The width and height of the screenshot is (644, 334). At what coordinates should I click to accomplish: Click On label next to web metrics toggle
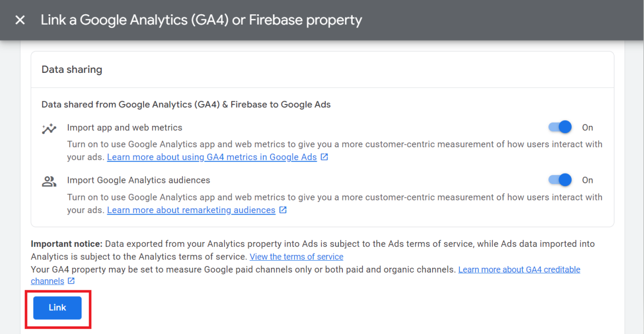pyautogui.click(x=587, y=128)
